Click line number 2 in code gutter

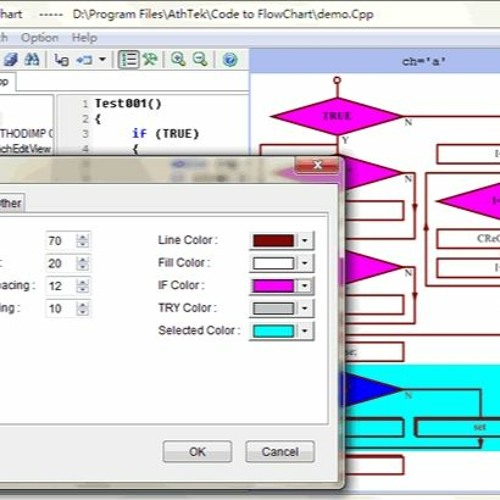pos(85,119)
